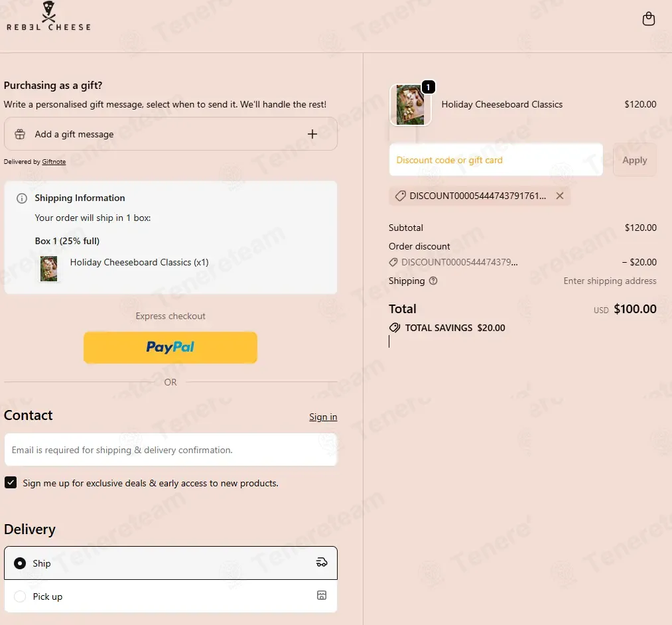Uncheck the exclusive deals signup checkbox
The height and width of the screenshot is (625, 672).
pos(11,482)
